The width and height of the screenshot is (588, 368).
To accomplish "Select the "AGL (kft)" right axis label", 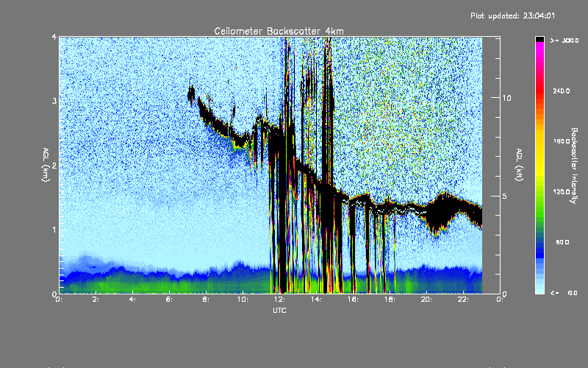I will [x=519, y=165].
